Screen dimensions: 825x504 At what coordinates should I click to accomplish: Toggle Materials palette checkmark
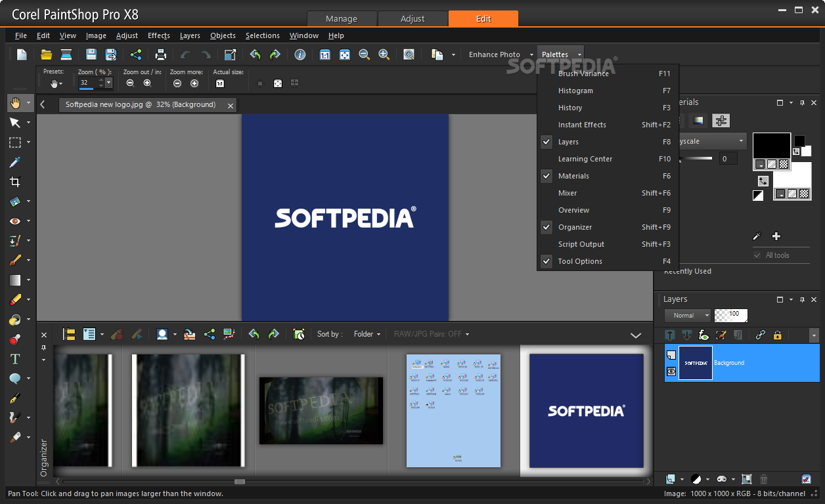[x=546, y=176]
